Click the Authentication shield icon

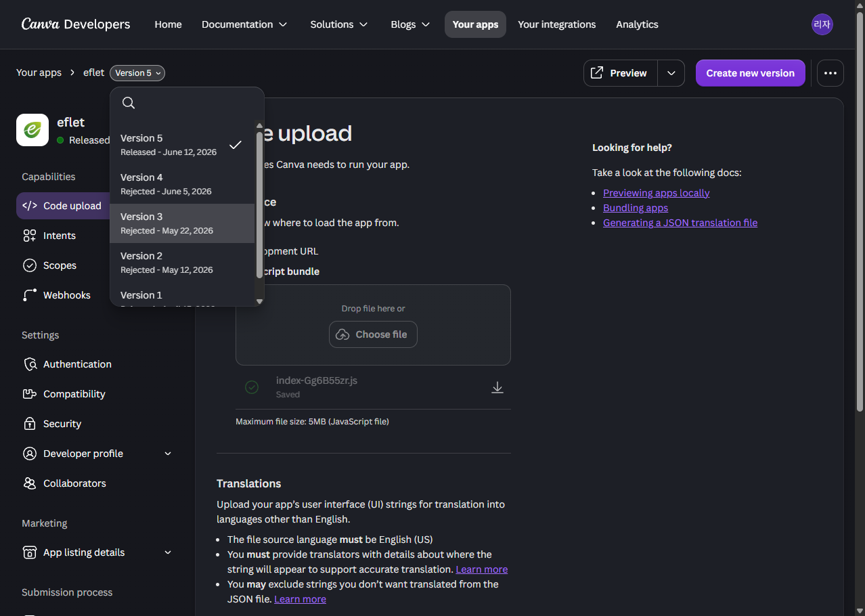pyautogui.click(x=30, y=364)
